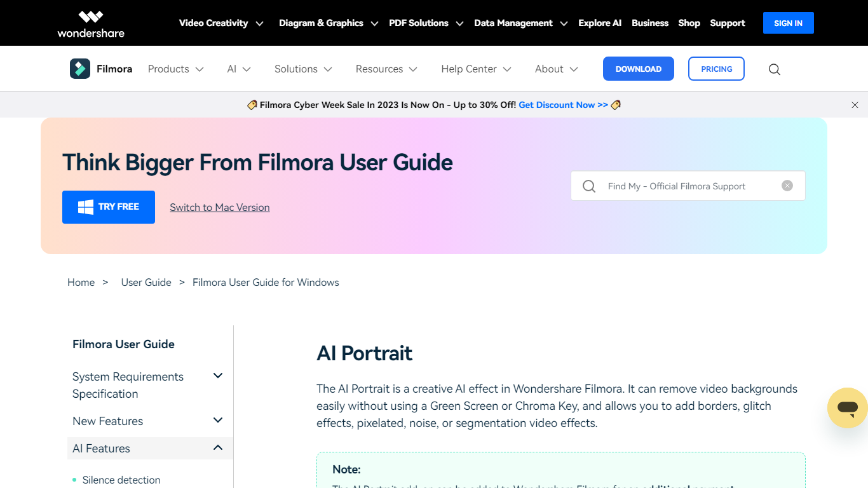Focus the Official Filmora Support search field
Screen dimensions: 868x488
tap(689, 186)
